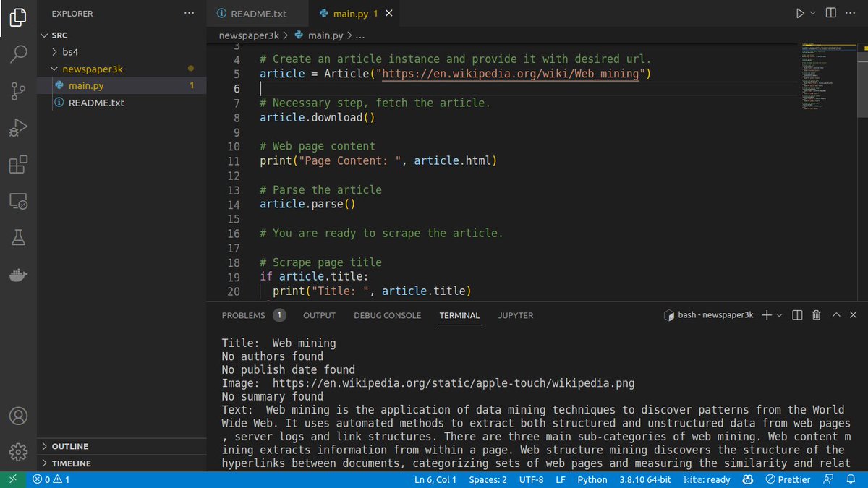Place cursor on article.parse() line
Viewport: 868px width, 488px height.
coord(308,204)
